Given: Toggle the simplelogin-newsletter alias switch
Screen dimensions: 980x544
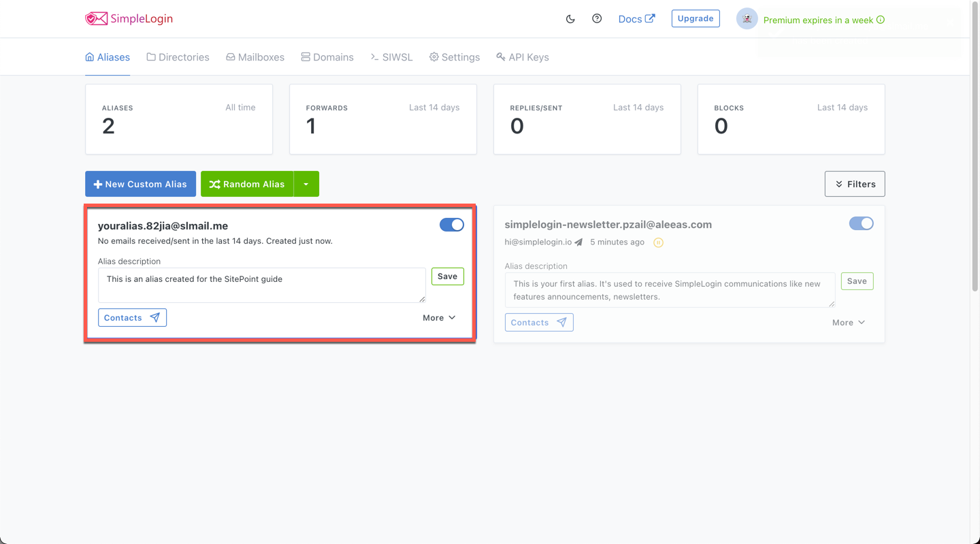Looking at the screenshot, I should [861, 223].
